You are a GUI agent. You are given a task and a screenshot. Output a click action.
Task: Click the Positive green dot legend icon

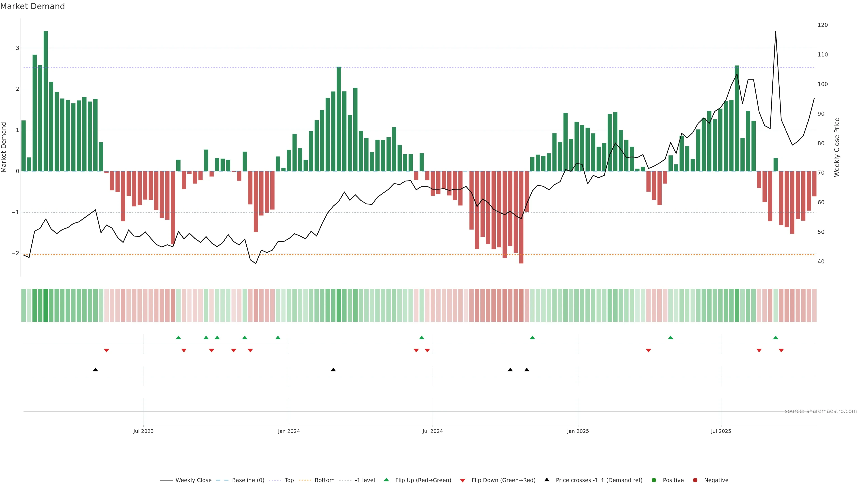click(x=654, y=480)
